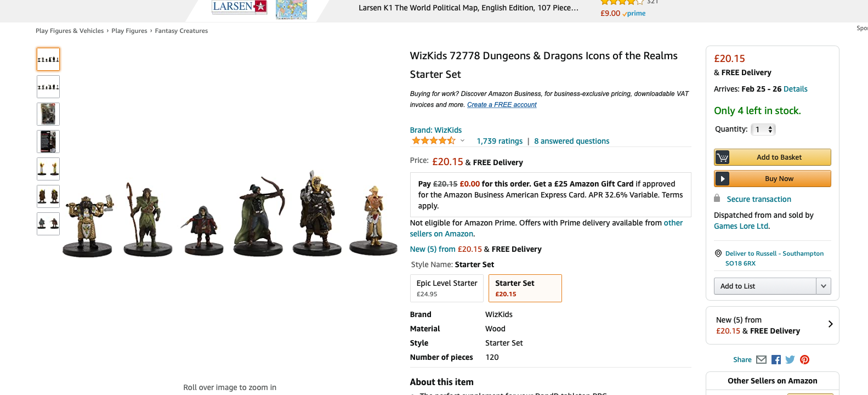Viewport: 868px width, 395px height.
Task: Share product on Pinterest icon
Action: point(804,360)
